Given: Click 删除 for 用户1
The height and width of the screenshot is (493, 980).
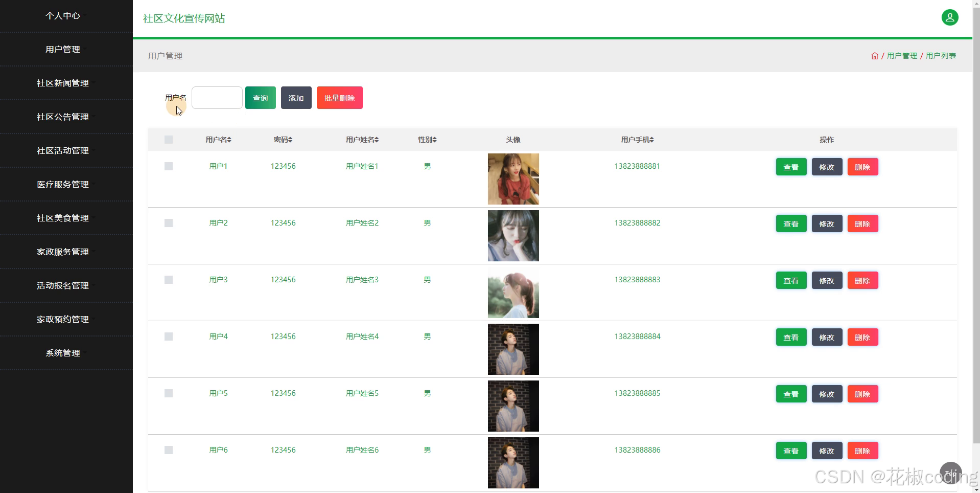Looking at the screenshot, I should [862, 167].
